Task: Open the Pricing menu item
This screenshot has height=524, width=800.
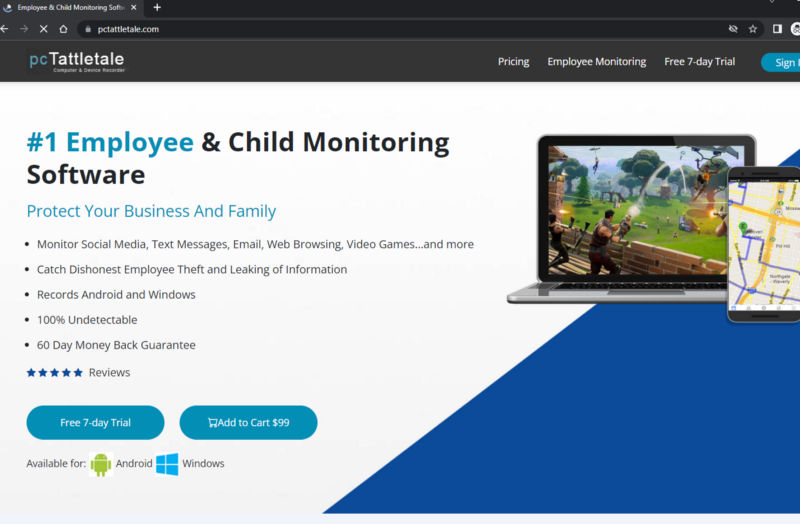Action: point(513,62)
